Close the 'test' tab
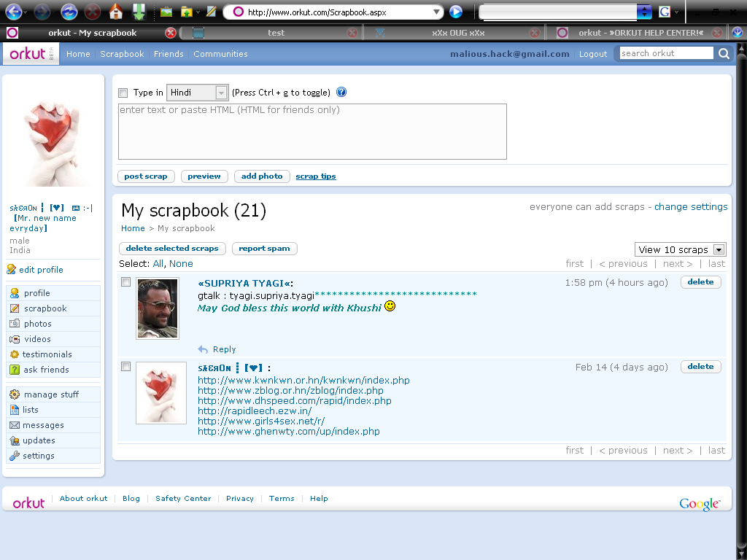Image resolution: width=747 pixels, height=560 pixels. (x=352, y=33)
